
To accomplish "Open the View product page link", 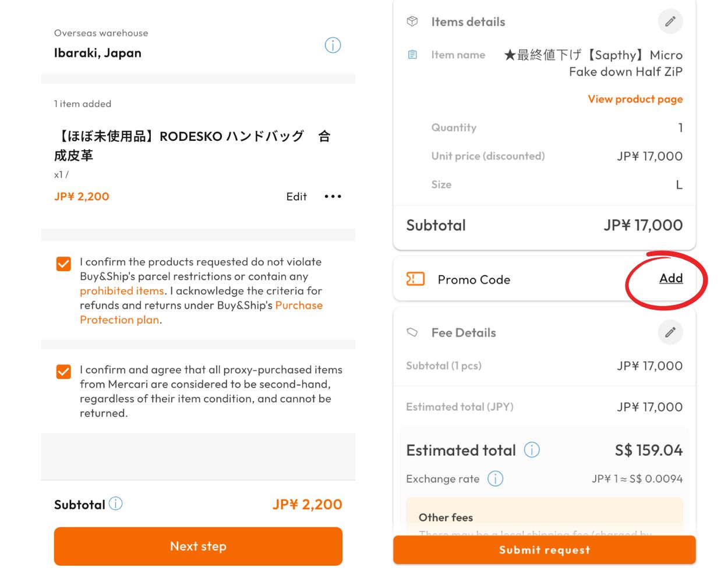I will tap(634, 99).
